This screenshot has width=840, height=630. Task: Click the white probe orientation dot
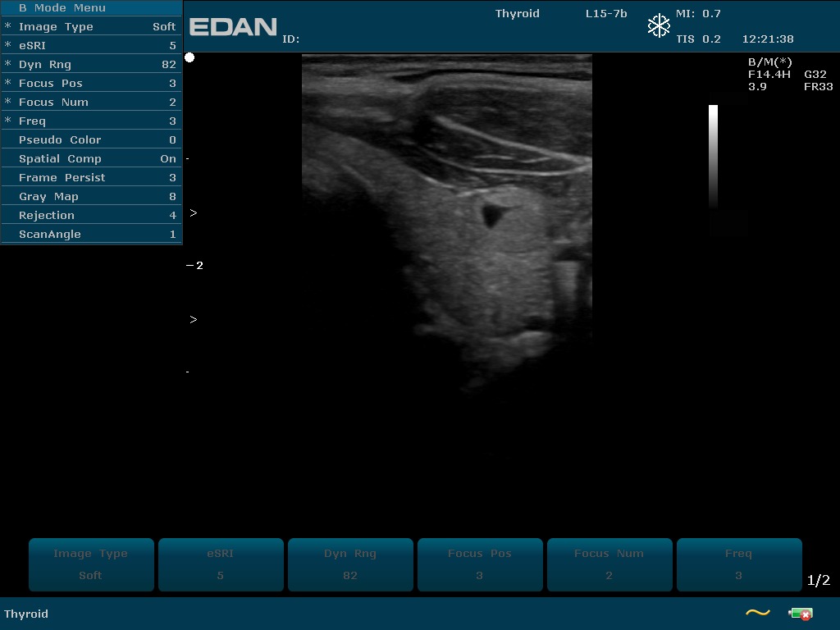(189, 57)
